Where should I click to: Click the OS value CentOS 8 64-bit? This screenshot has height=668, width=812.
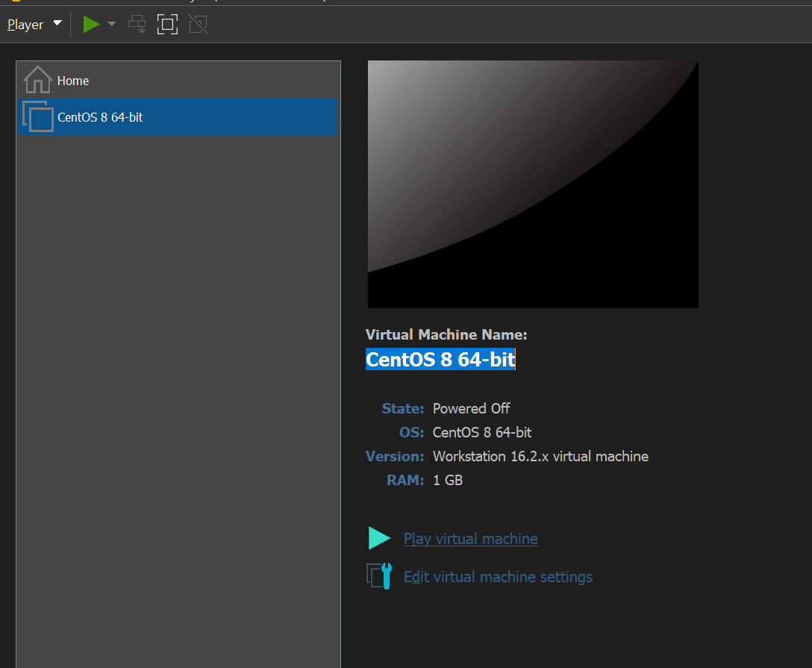482,432
